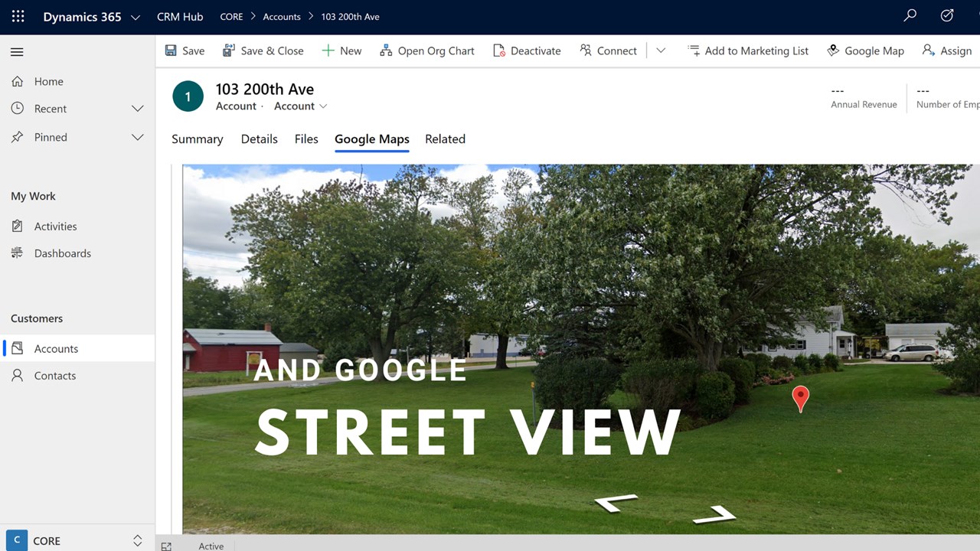Click the 103 200th Ave breadcrumb entry
980x551 pixels.
[350, 17]
